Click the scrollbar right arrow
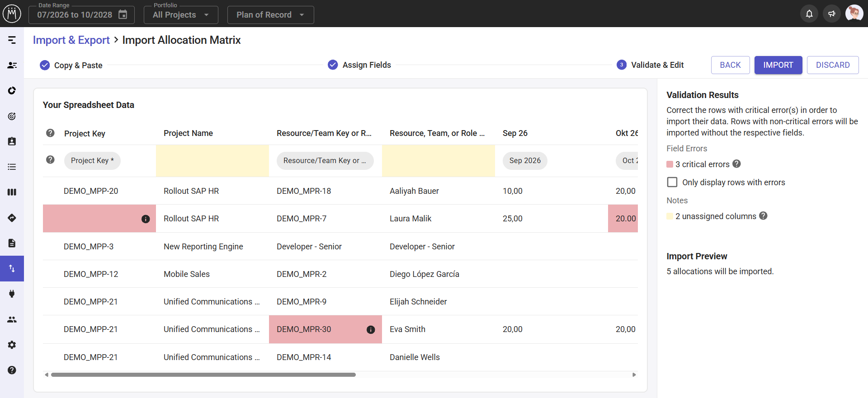The width and height of the screenshot is (868, 398). tap(634, 375)
